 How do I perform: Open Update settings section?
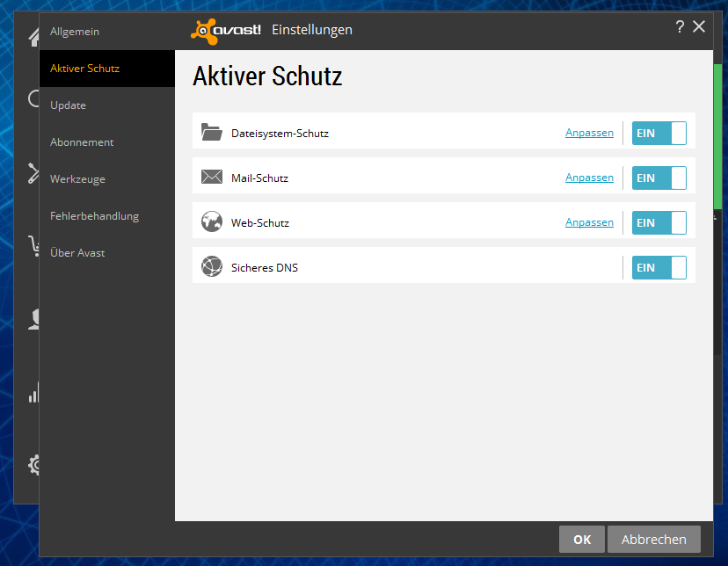[107, 105]
